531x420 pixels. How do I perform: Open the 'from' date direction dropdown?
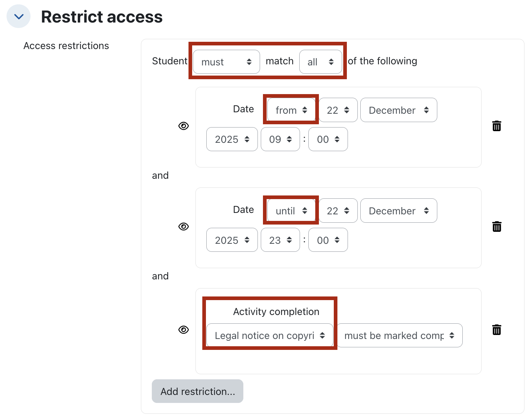click(291, 110)
